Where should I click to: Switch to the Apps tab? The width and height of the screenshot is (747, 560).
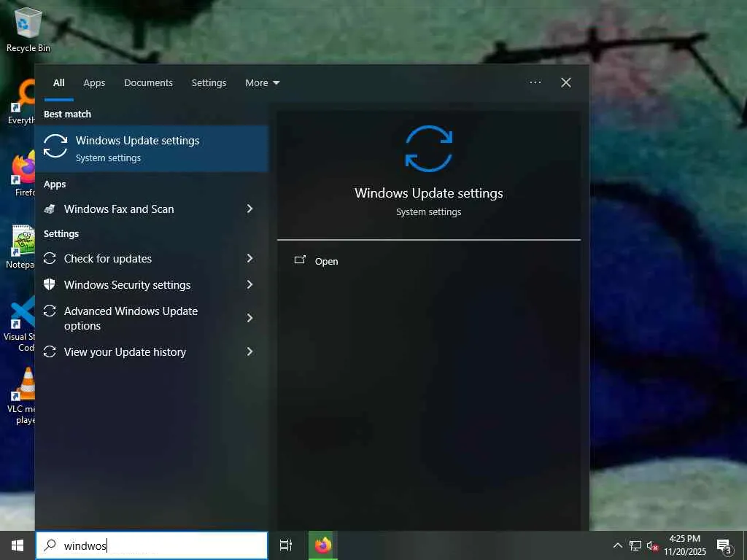click(x=94, y=83)
